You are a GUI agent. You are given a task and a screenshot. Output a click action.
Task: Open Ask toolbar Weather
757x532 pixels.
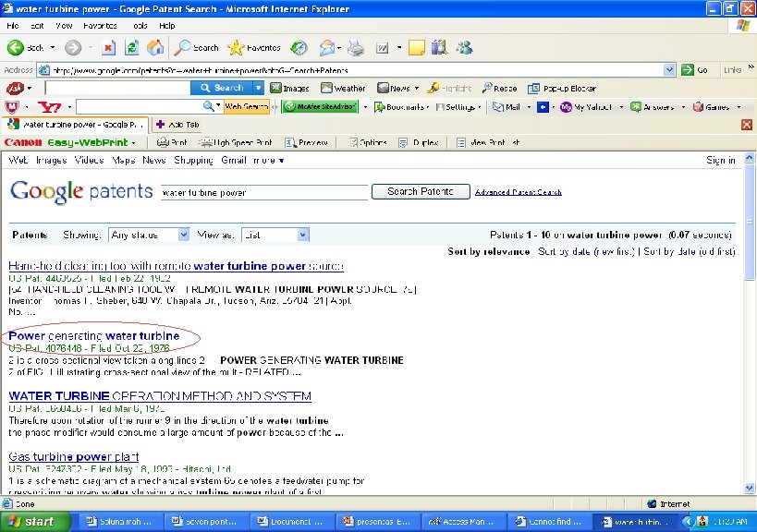coord(343,89)
